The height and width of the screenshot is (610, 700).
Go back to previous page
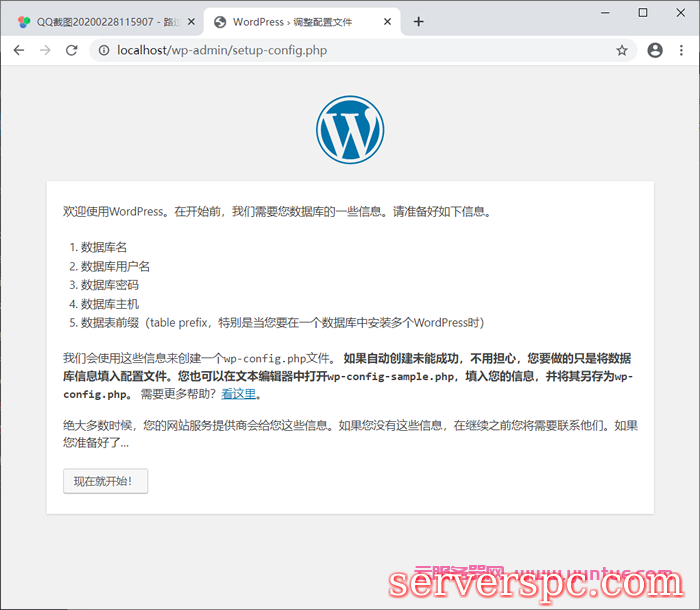[18, 50]
